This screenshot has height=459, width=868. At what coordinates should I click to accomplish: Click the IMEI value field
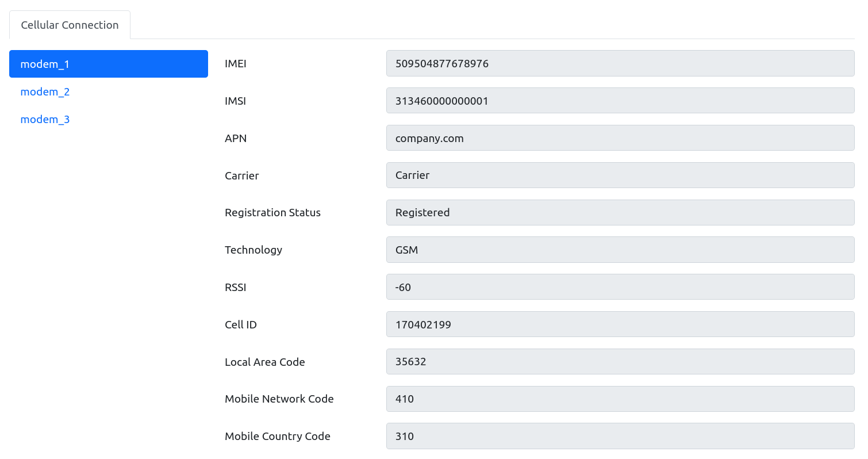pos(620,63)
